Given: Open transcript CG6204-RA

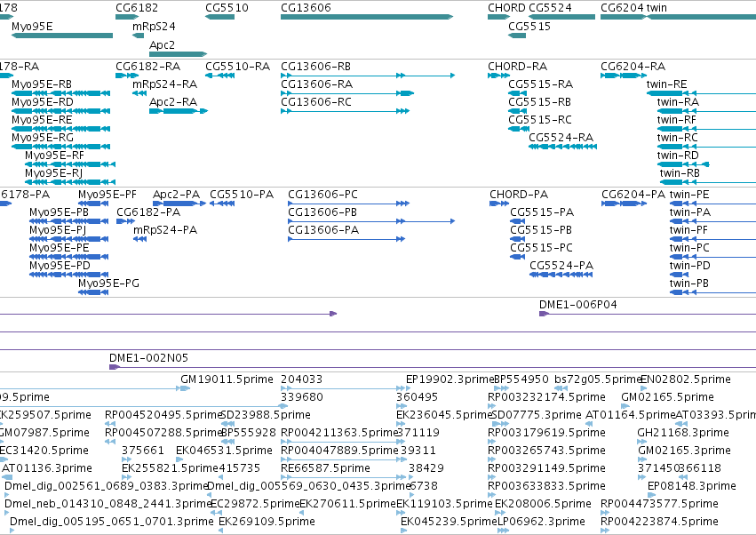Looking at the screenshot, I should [x=633, y=67].
